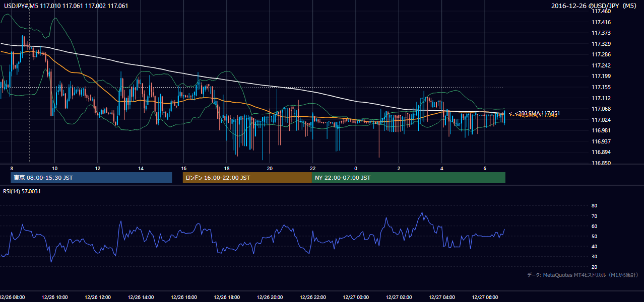The image size is (644, 302).
Task: Click price axis label 117.329
Action: (601, 44)
